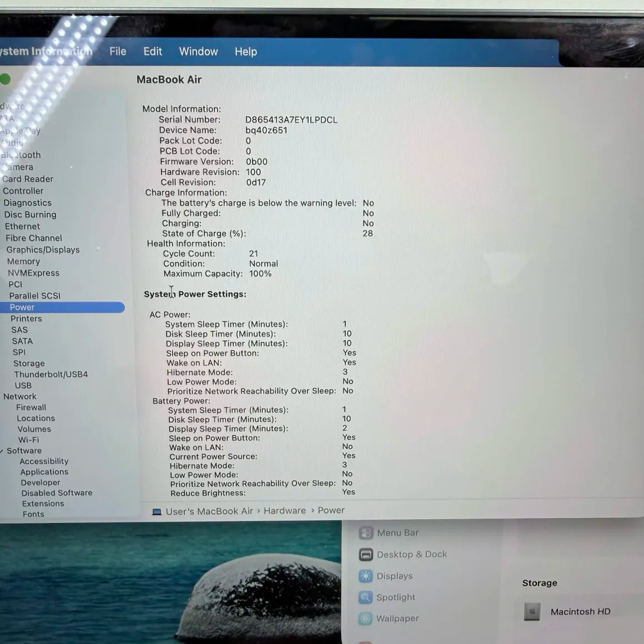Select Wi-Fi under Network
The width and height of the screenshot is (644, 644).
coord(28,440)
